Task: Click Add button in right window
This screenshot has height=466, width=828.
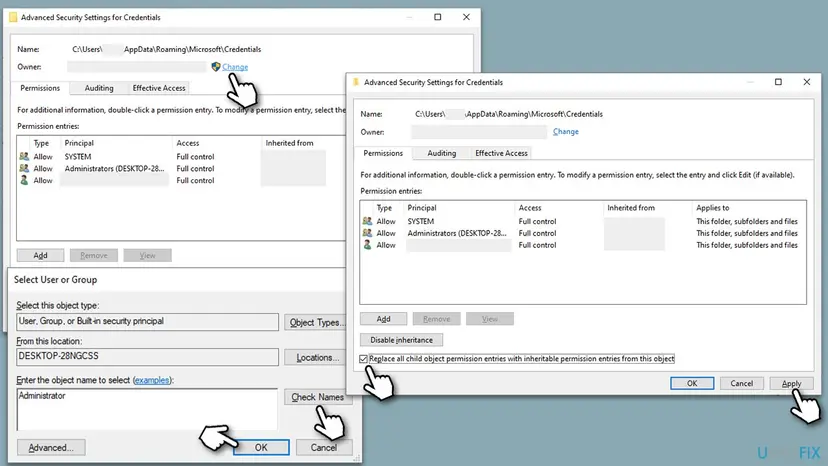Action: click(383, 319)
